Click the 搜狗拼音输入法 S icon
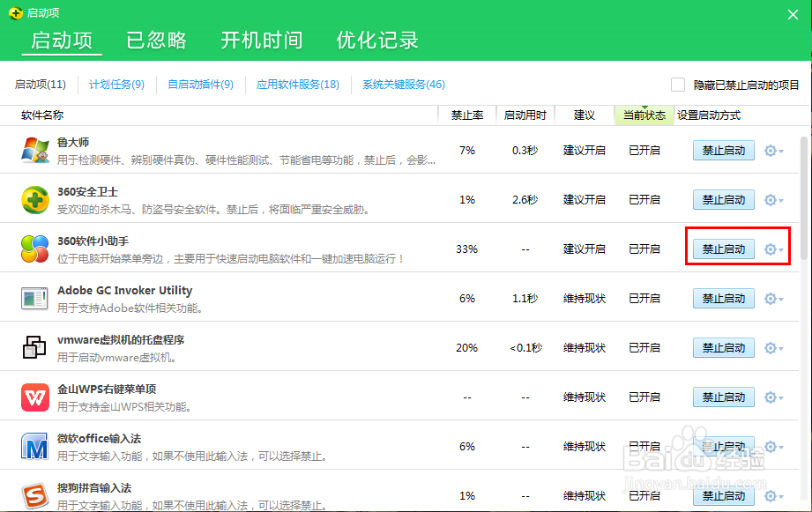 coord(34,495)
